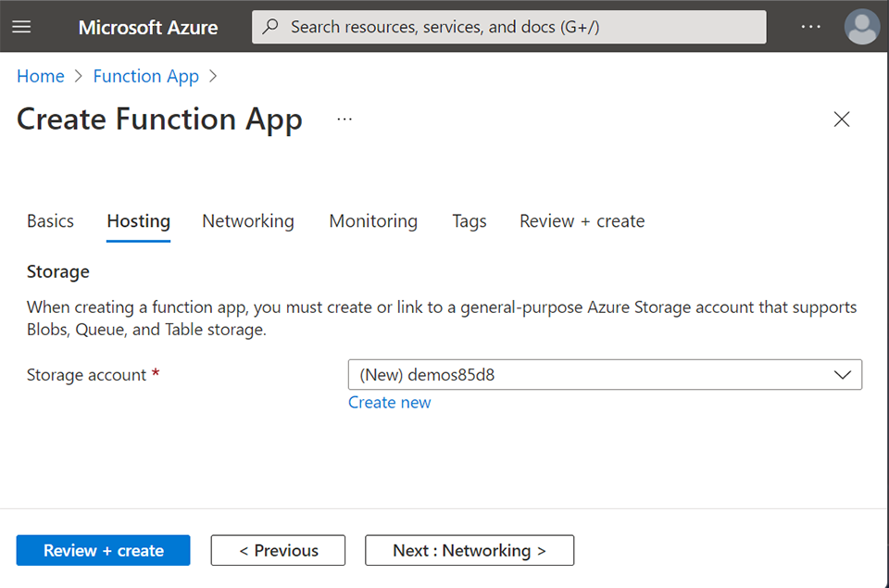Go back with the Previous button

(x=278, y=550)
